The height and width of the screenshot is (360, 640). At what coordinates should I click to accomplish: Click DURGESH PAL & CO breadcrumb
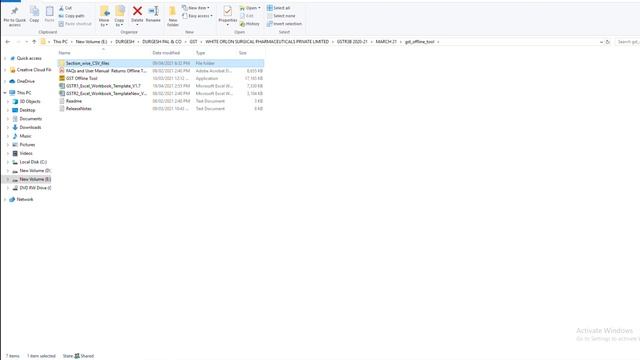point(162,42)
